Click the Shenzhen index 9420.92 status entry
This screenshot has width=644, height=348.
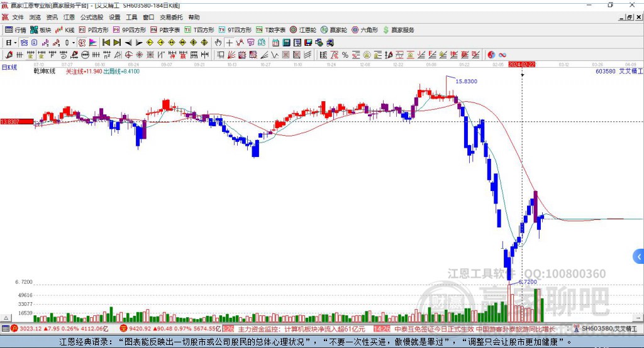[170, 329]
